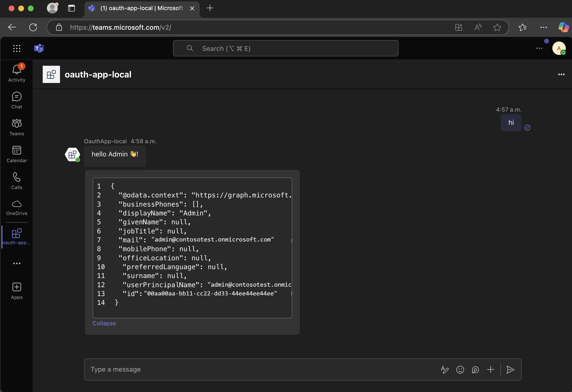
Task: Expand more apps ellipsis in sidebar
Action: pos(17,263)
